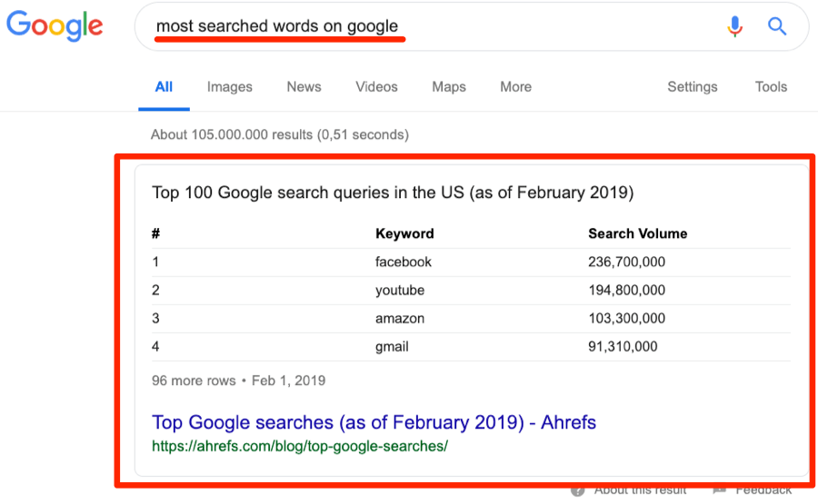Expand the More search categories menu
Viewport: 818px width, 504px height.
point(515,87)
